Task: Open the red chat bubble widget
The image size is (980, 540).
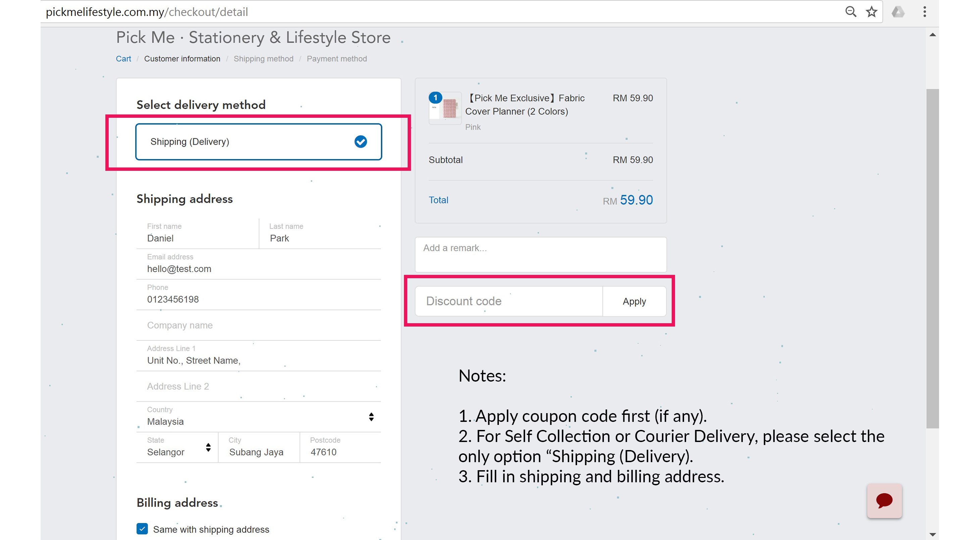Action: [x=884, y=500]
